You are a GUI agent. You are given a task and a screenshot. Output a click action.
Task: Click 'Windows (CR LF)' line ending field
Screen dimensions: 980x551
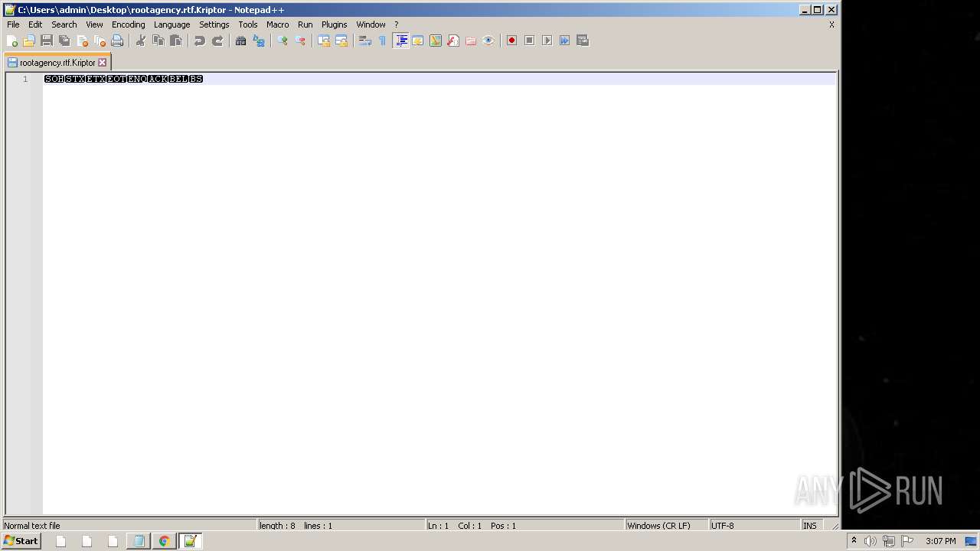(658, 526)
